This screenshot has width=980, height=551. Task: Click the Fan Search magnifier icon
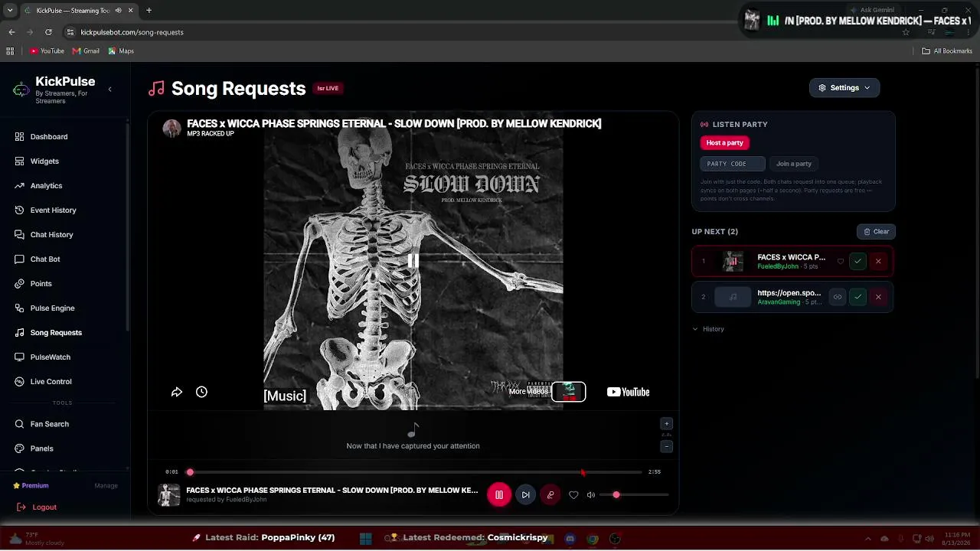point(20,424)
